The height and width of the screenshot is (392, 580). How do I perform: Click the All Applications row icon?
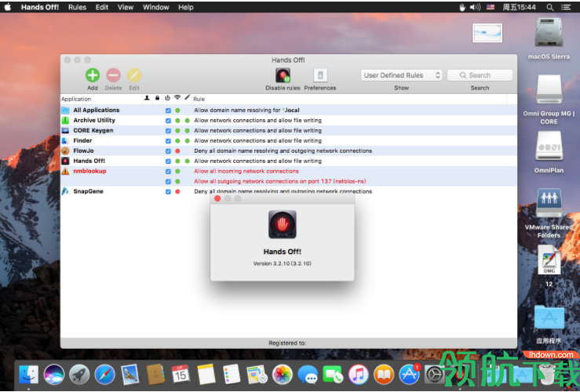(x=65, y=110)
